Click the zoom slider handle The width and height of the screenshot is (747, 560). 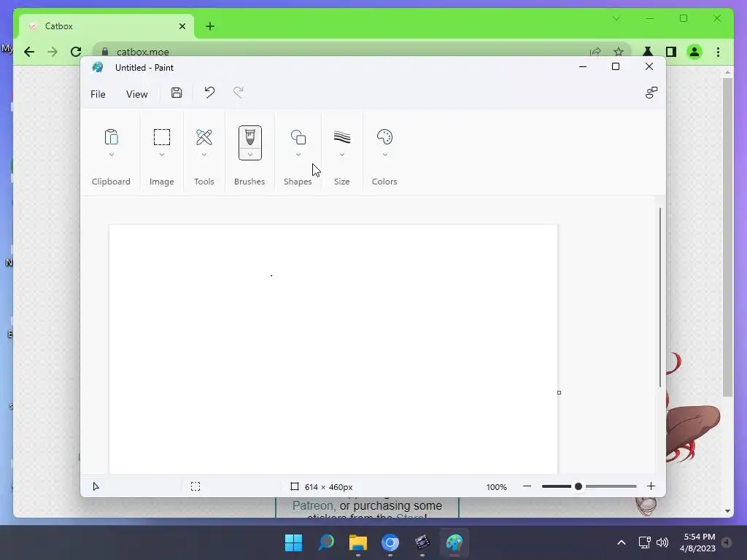point(578,486)
